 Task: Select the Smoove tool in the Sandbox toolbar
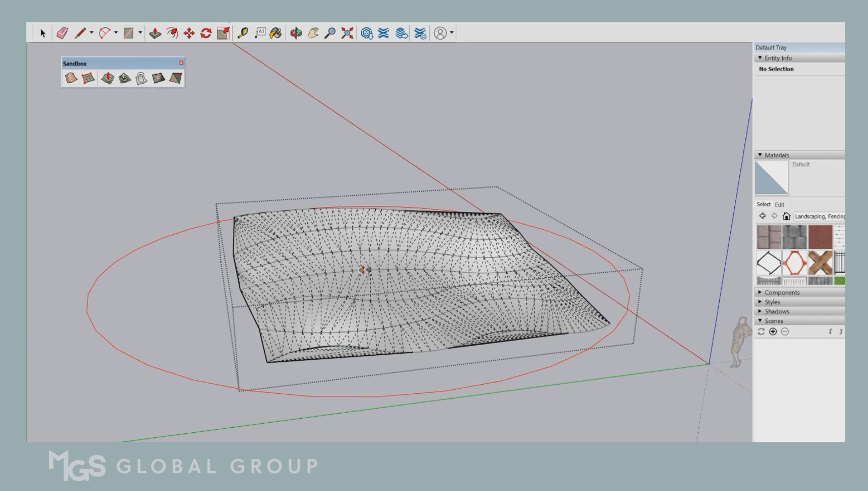(108, 78)
